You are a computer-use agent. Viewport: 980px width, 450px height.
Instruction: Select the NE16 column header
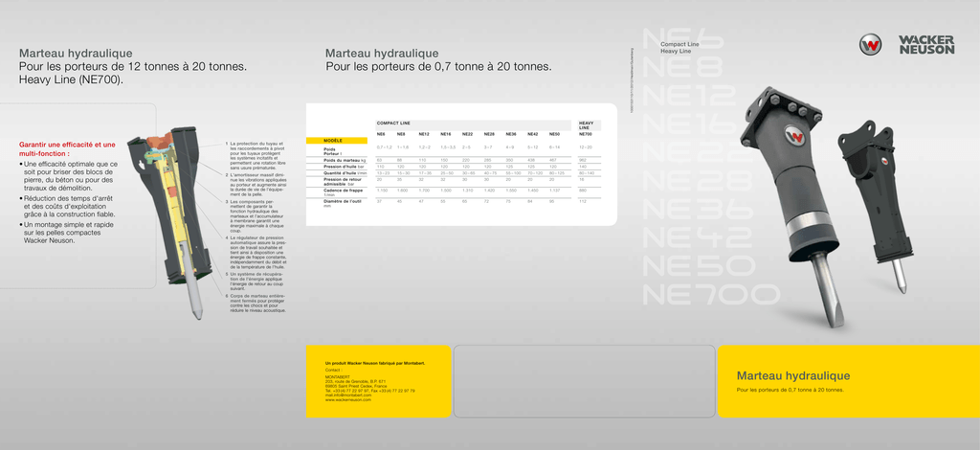(446, 134)
